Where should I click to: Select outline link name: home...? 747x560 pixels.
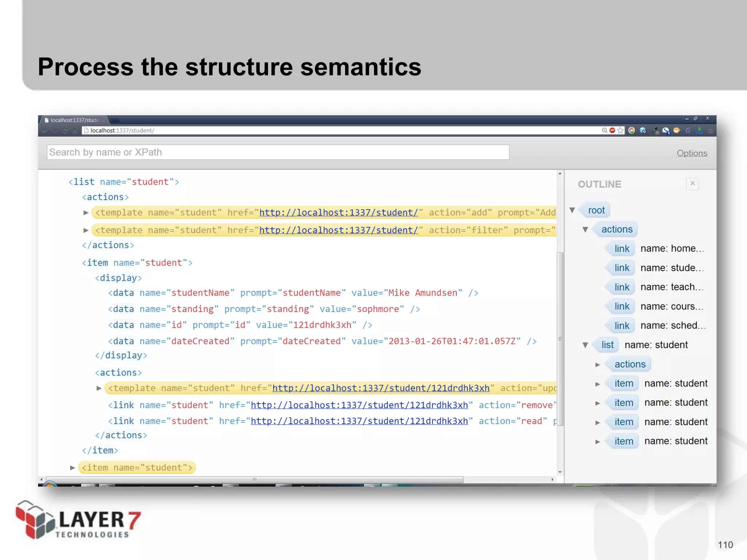coord(654,249)
